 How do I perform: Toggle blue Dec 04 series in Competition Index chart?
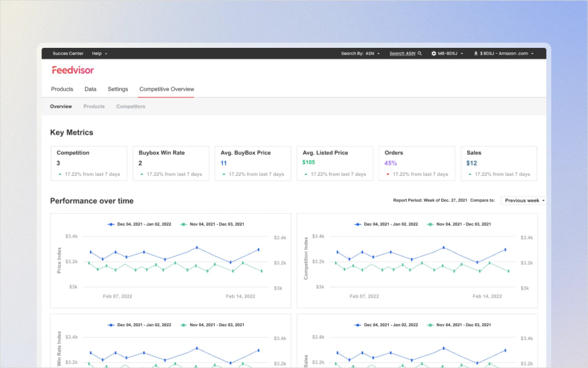coord(386,224)
